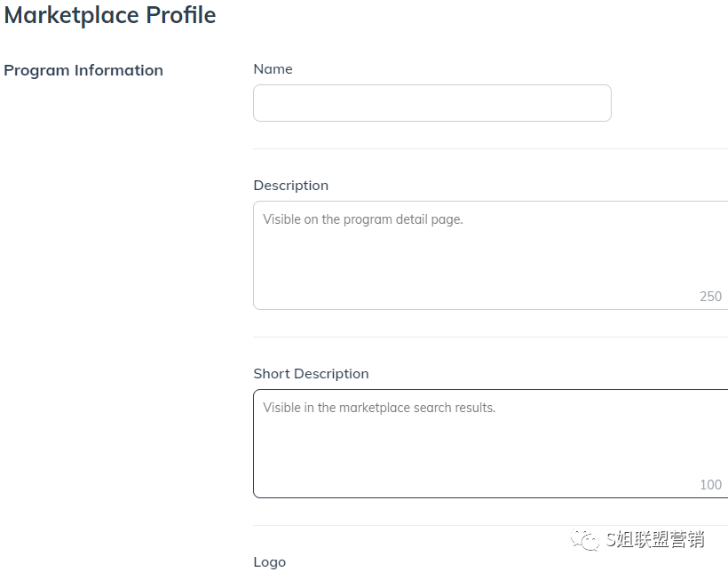
Task: Click the WeChat logo icon in watermark
Action: pyautogui.click(x=585, y=538)
